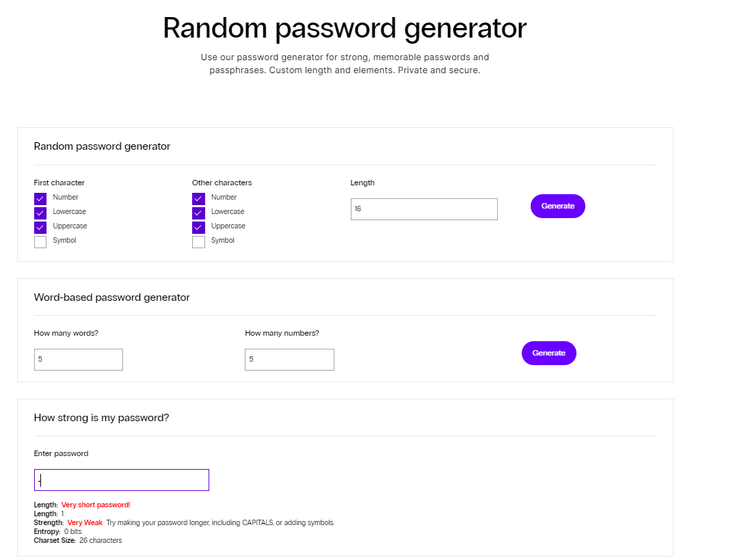The height and width of the screenshot is (560, 731).
Task: Click the red Very short password warning
Action: click(96, 505)
